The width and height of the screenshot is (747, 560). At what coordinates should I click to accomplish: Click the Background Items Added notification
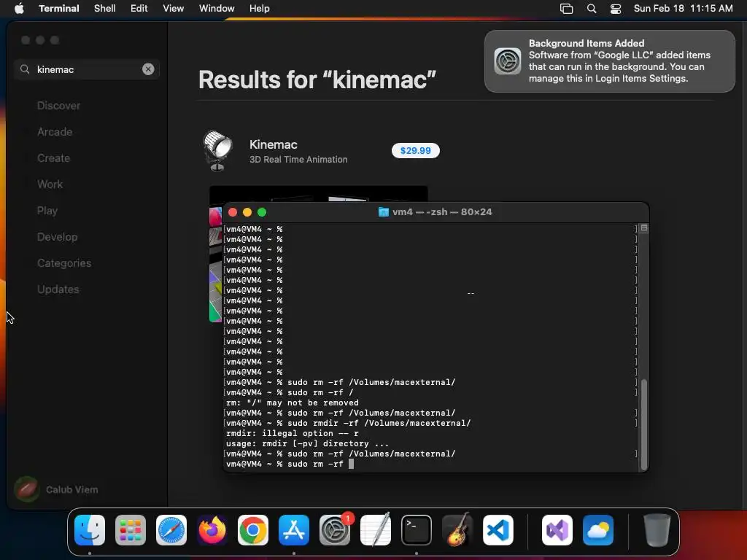[609, 61]
